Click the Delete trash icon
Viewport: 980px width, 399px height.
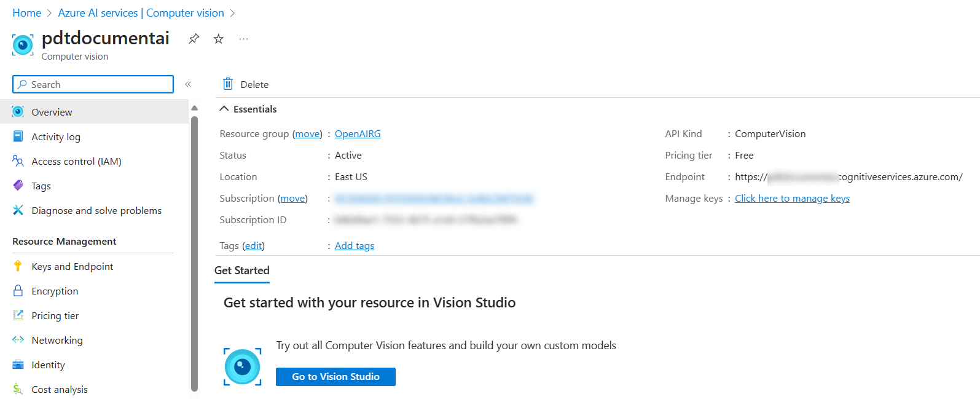click(x=228, y=84)
